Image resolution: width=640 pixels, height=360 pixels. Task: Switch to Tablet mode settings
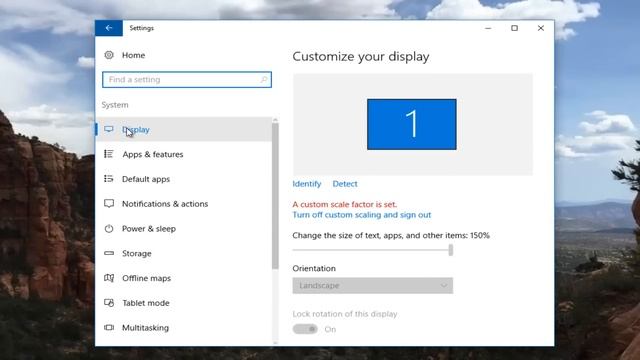(184, 303)
